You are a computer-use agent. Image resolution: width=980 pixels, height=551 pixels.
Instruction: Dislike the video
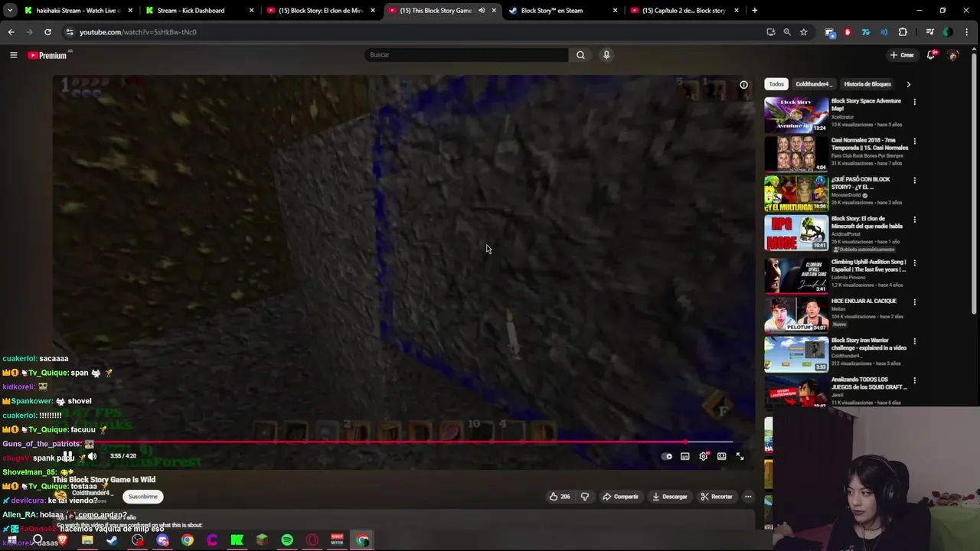585,497
